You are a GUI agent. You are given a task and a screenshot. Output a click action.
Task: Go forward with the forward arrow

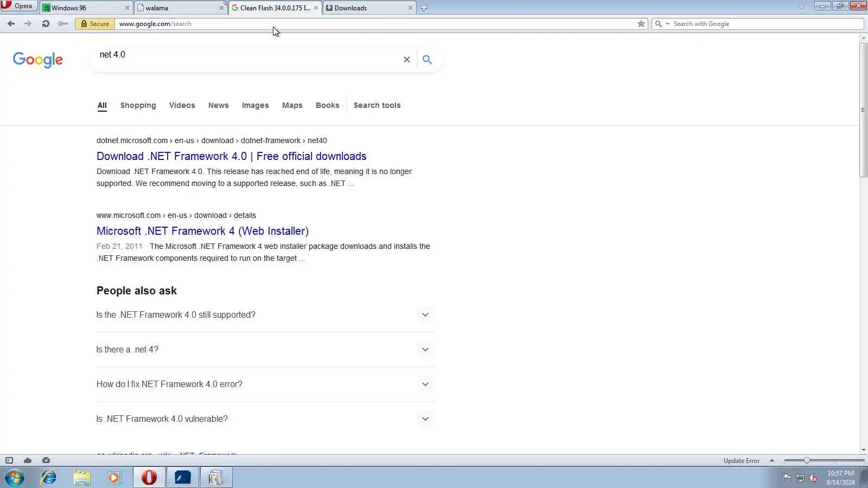pyautogui.click(x=28, y=24)
